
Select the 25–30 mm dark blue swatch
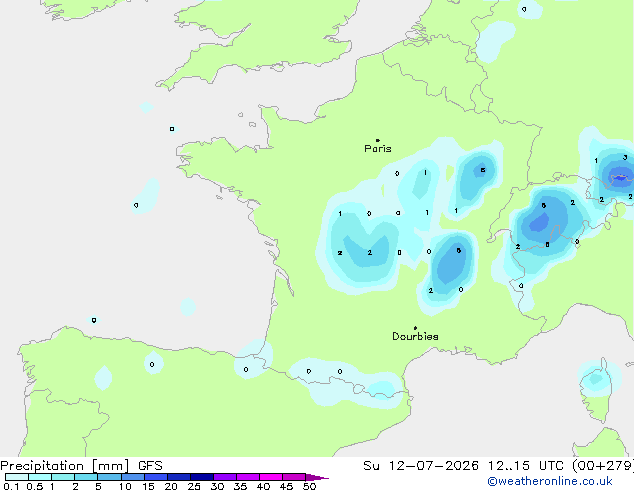pos(202,477)
